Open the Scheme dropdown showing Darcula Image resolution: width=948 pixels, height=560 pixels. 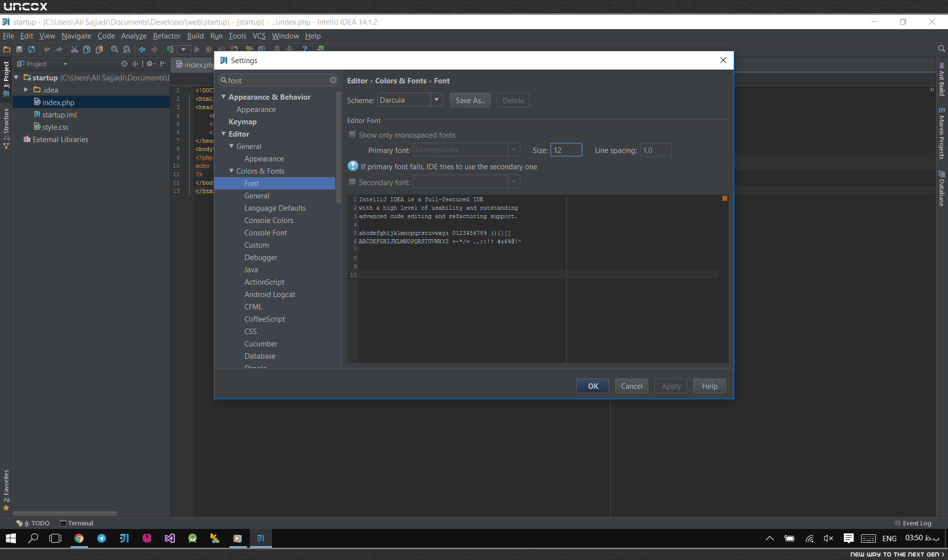click(x=410, y=100)
